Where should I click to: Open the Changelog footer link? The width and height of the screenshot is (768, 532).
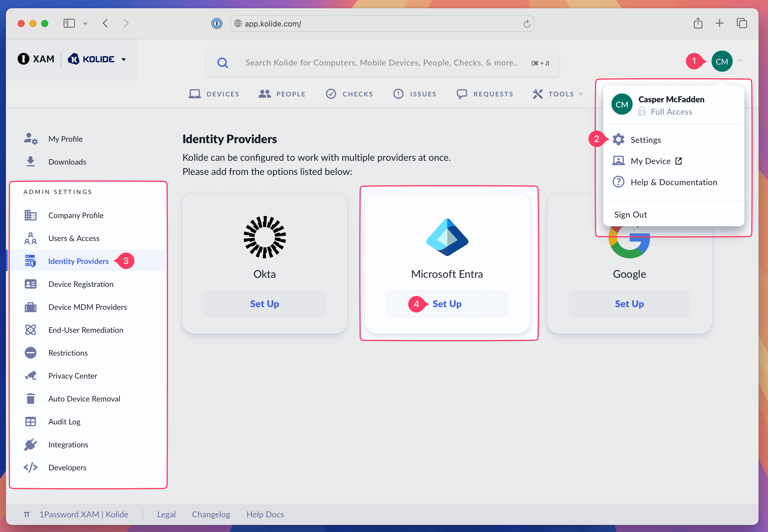pos(211,514)
